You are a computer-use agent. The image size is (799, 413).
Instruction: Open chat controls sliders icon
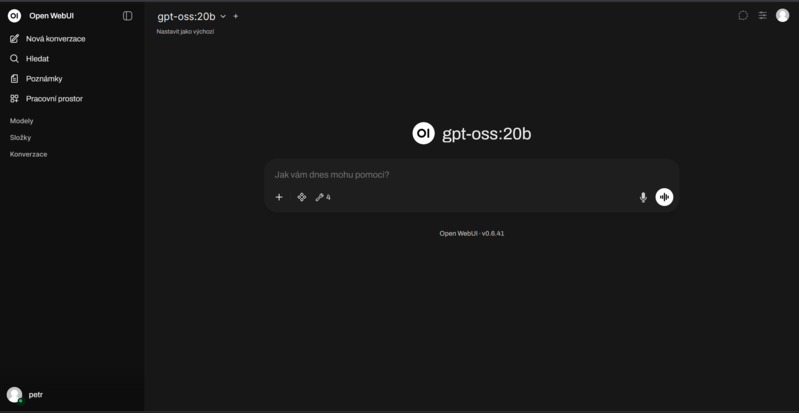coord(762,16)
